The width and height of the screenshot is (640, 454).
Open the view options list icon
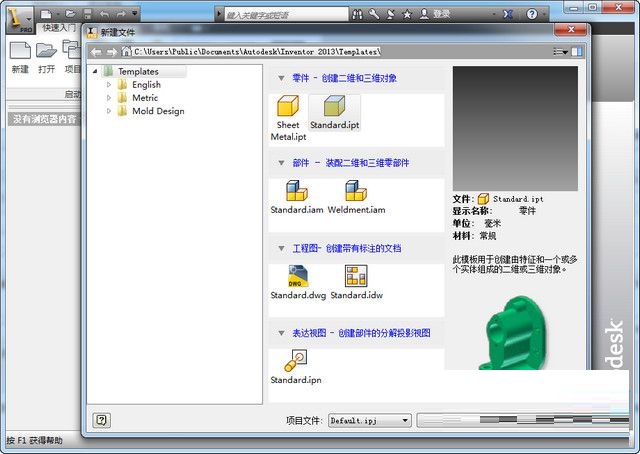tap(560, 52)
